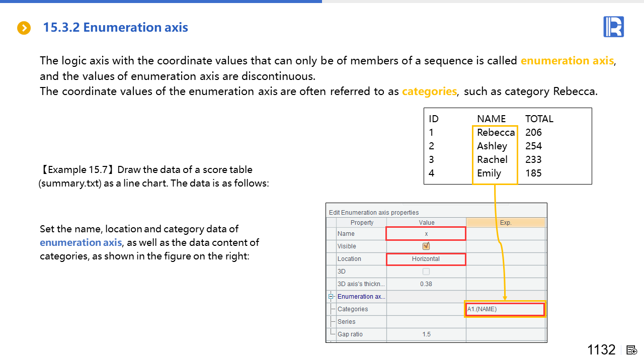This screenshot has height=362, width=644.
Task: Select the Value column header
Action: pyautogui.click(x=426, y=223)
